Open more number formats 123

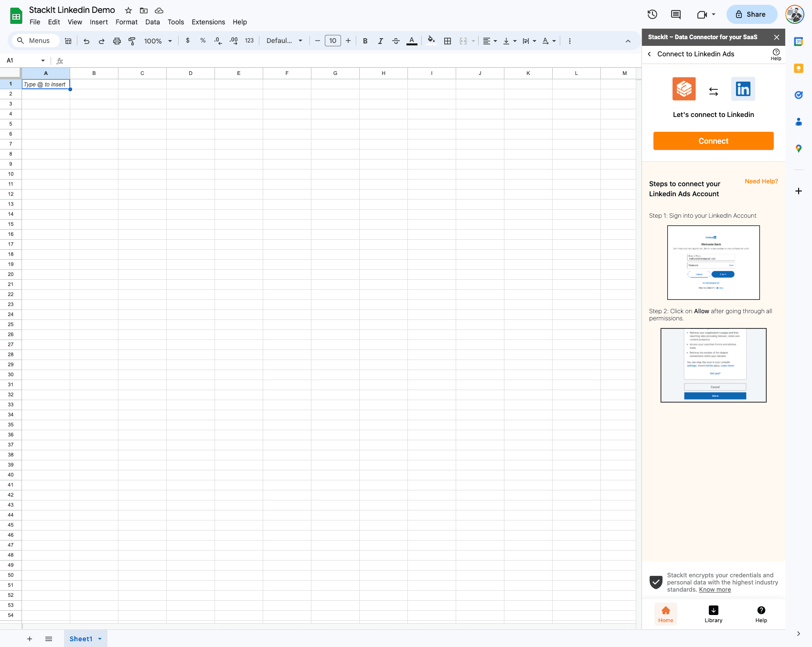pos(249,41)
